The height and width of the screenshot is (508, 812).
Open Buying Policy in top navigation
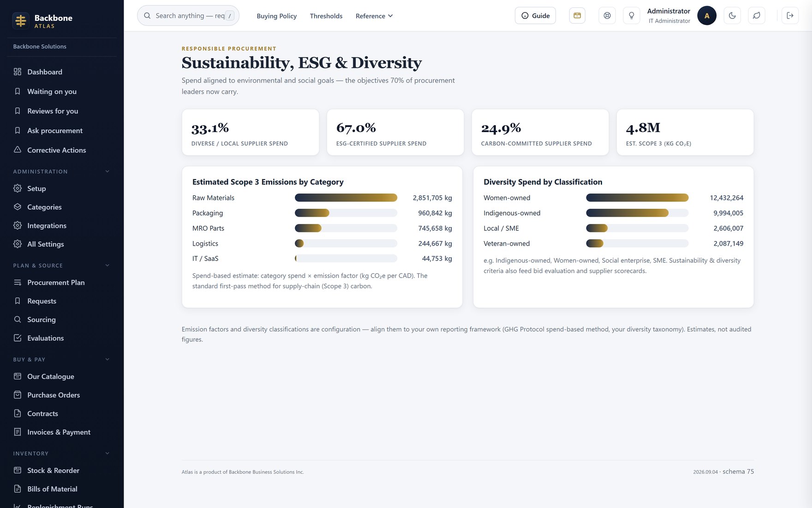click(277, 16)
